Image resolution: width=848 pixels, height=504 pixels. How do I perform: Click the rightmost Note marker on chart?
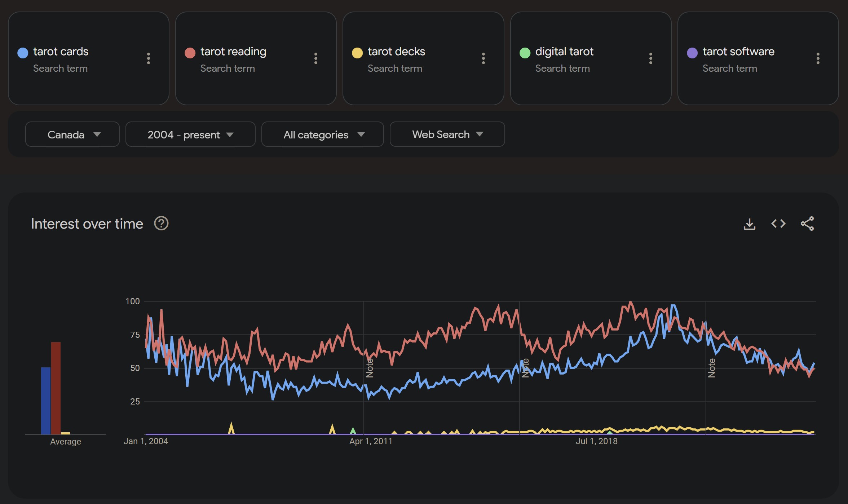point(711,368)
